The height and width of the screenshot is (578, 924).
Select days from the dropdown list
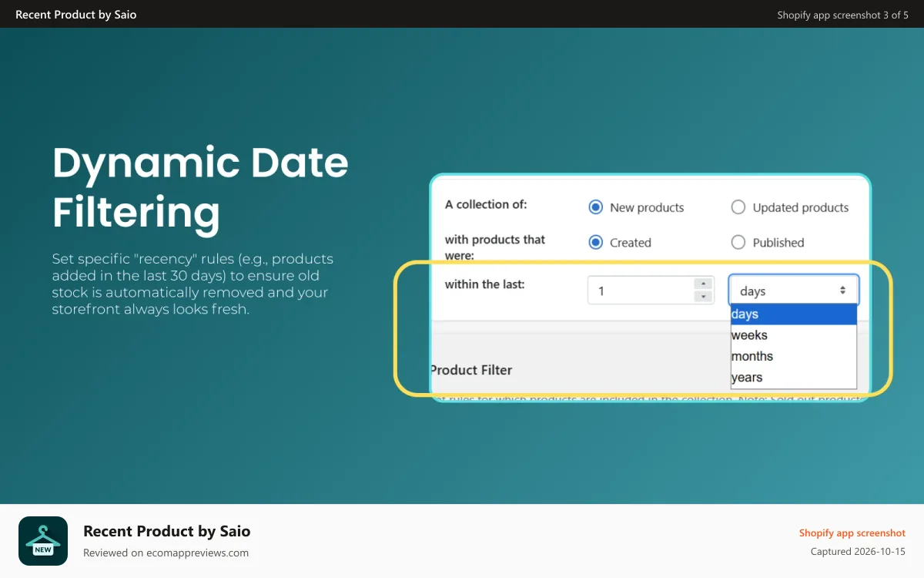(793, 314)
